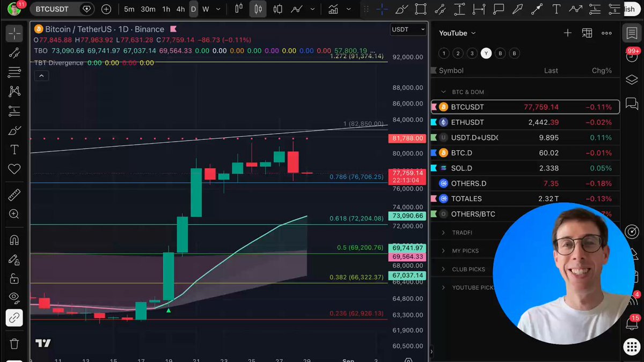644x362 pixels.
Task: Open the YouTube watchlist name dropdown
Action: tap(457, 33)
